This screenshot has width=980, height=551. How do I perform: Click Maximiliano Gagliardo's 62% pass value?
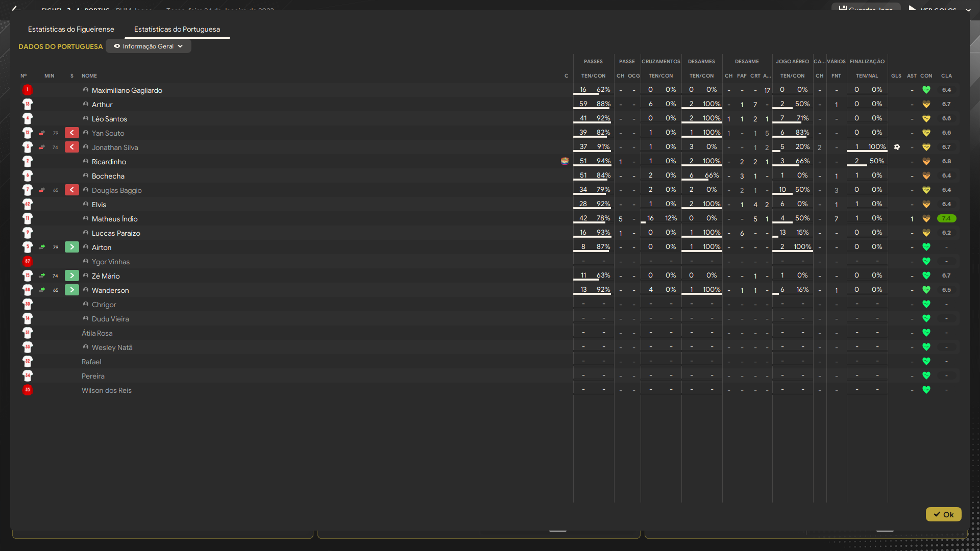pos(603,89)
